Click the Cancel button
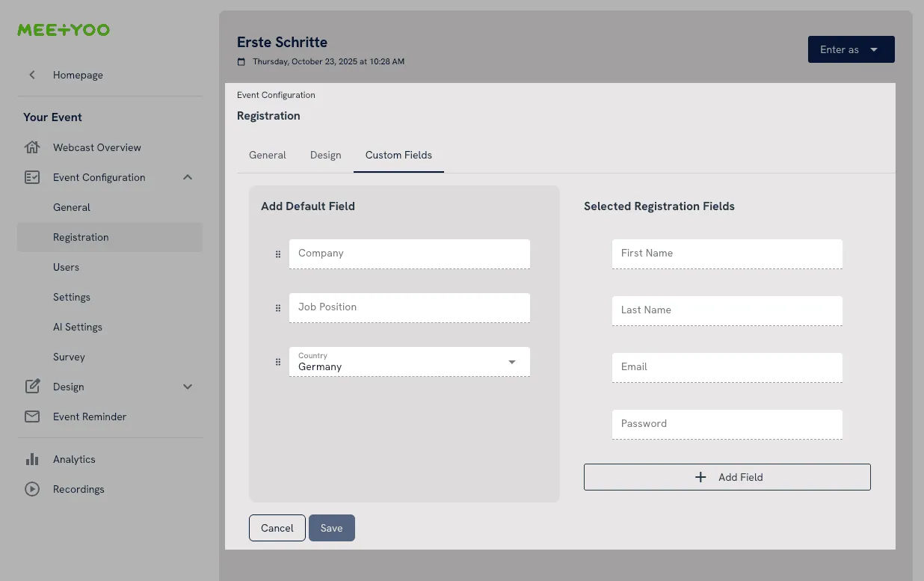This screenshot has height=581, width=924. coord(277,528)
